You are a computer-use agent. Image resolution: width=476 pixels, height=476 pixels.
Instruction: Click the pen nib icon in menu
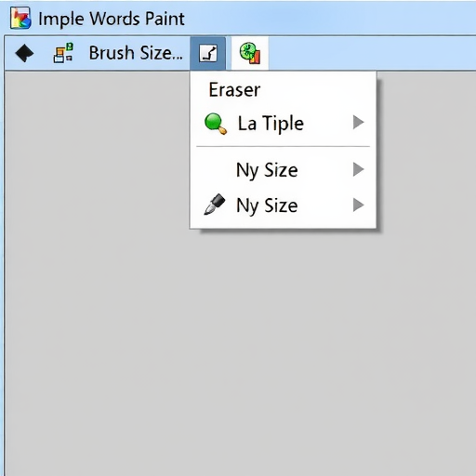coord(215,205)
